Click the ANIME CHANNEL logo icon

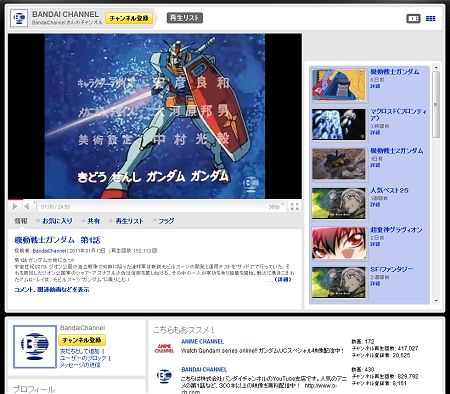[164, 348]
